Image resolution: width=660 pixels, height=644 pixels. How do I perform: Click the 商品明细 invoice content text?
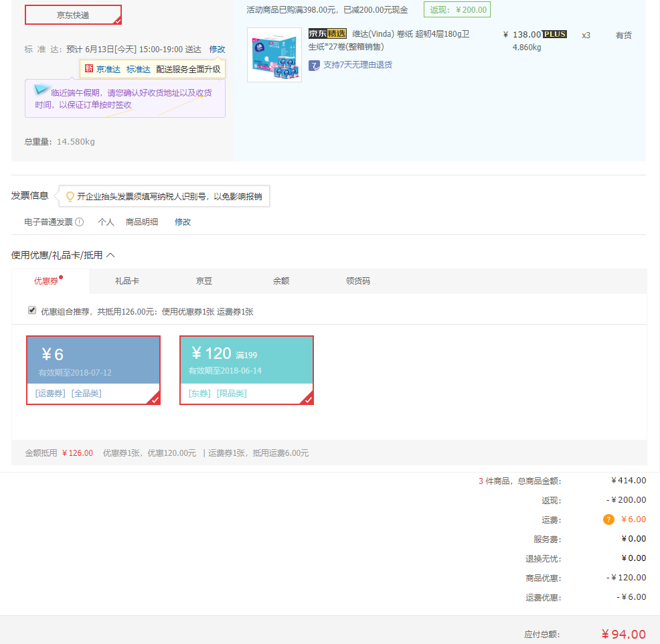(142, 222)
